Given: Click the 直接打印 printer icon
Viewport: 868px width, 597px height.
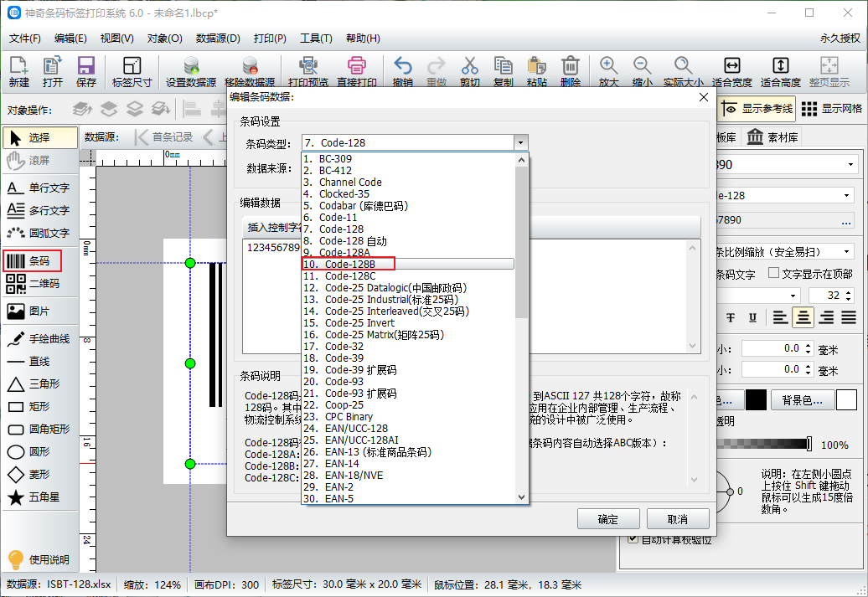Looking at the screenshot, I should pyautogui.click(x=357, y=71).
